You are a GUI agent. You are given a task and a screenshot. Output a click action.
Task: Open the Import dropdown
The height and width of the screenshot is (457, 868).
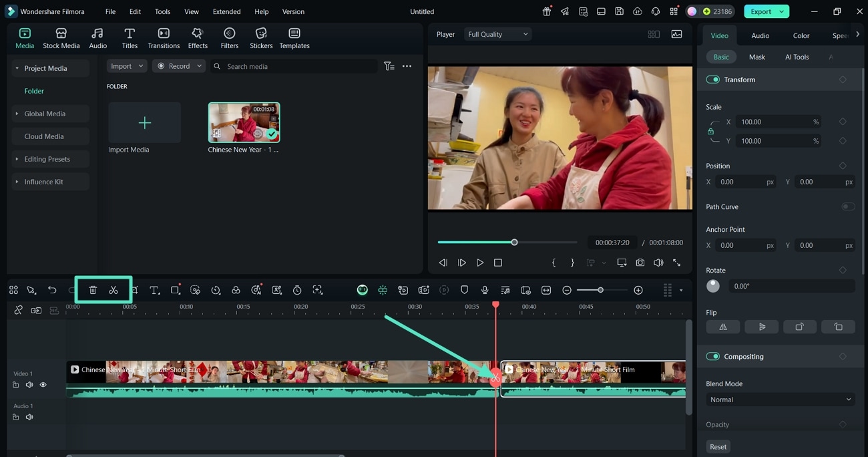(127, 66)
